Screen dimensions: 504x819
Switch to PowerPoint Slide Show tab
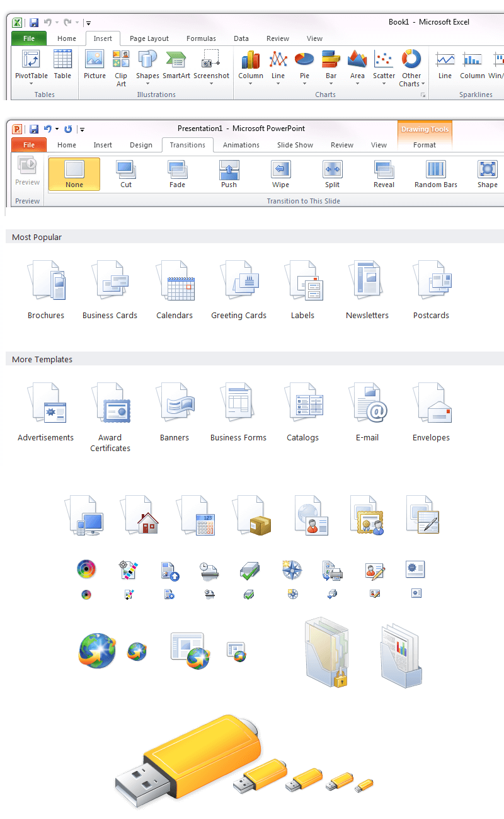295,145
